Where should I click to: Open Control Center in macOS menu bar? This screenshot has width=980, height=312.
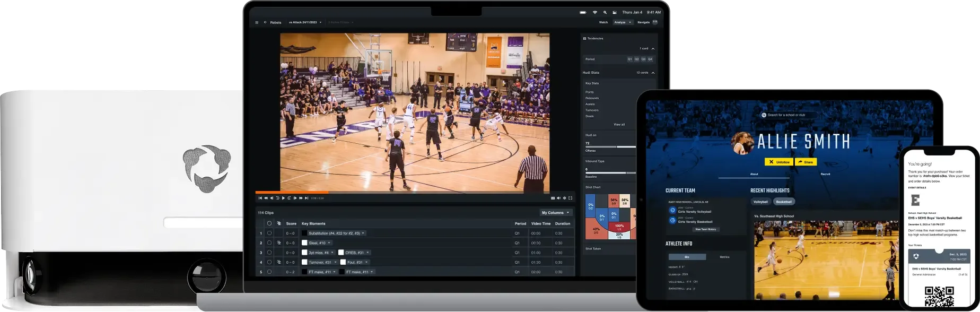pos(614,12)
